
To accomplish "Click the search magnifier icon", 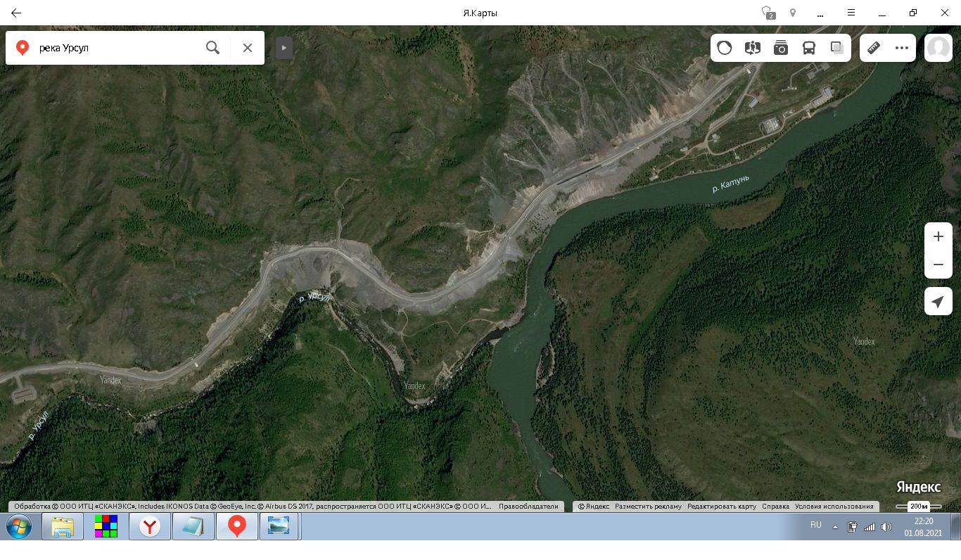I will click(x=212, y=48).
